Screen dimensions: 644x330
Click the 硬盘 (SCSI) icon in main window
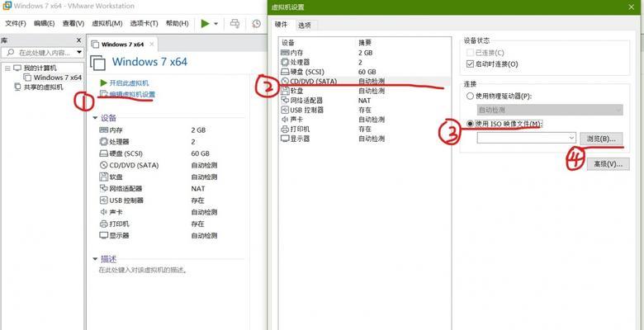tap(103, 153)
